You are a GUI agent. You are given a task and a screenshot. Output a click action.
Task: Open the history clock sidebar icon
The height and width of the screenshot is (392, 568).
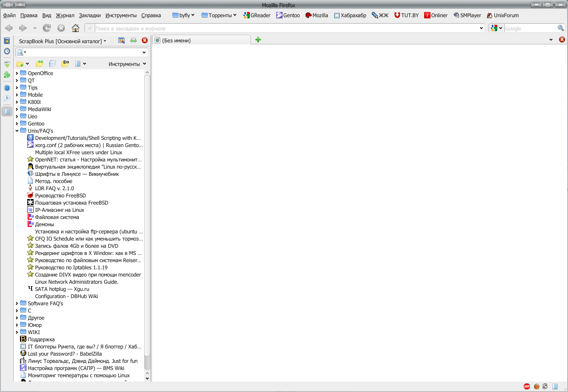(7, 51)
